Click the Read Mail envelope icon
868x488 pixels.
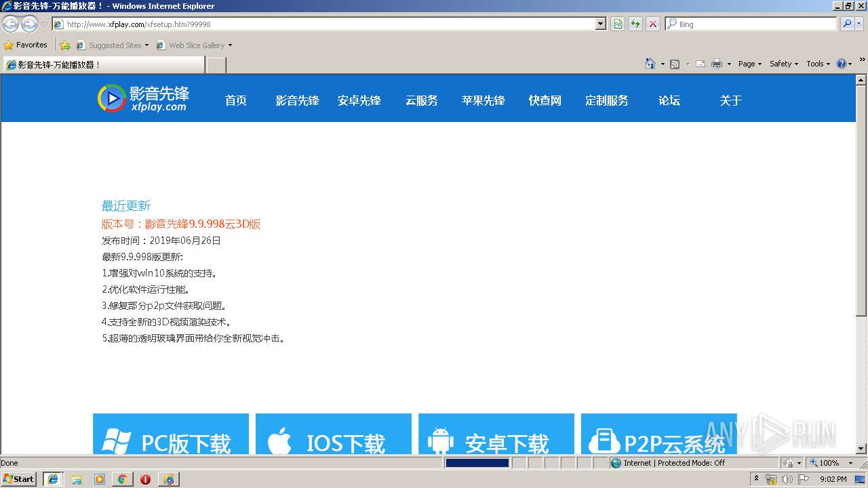(x=701, y=64)
